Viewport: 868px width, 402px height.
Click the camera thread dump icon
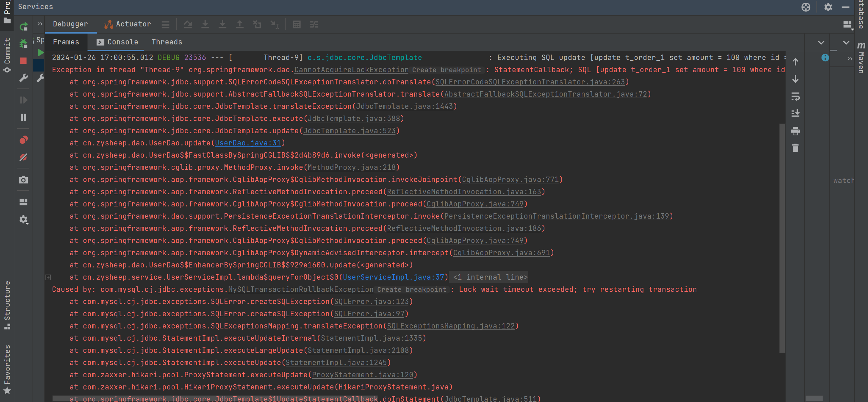click(x=23, y=180)
